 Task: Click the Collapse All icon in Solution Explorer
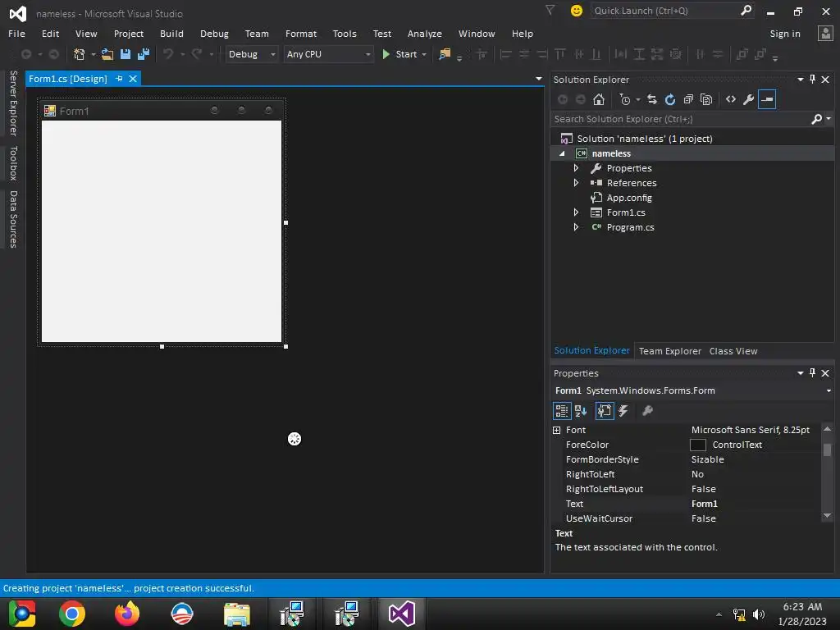tap(688, 99)
